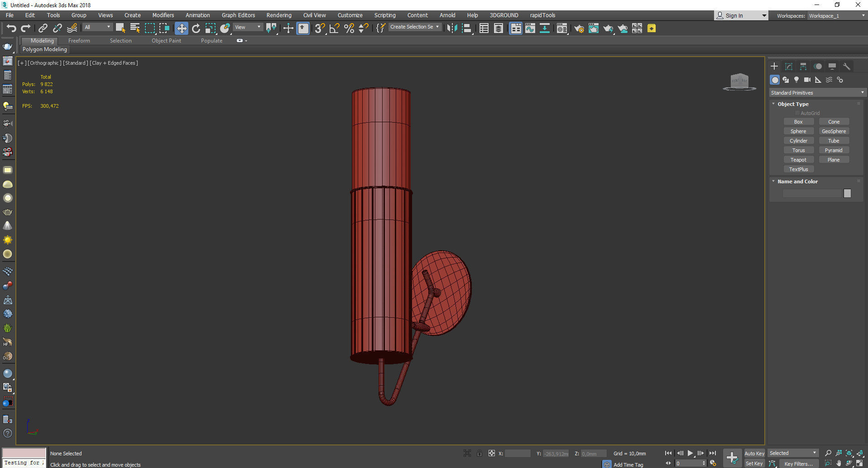Enable the AutoGrid checkbox

tap(797, 113)
